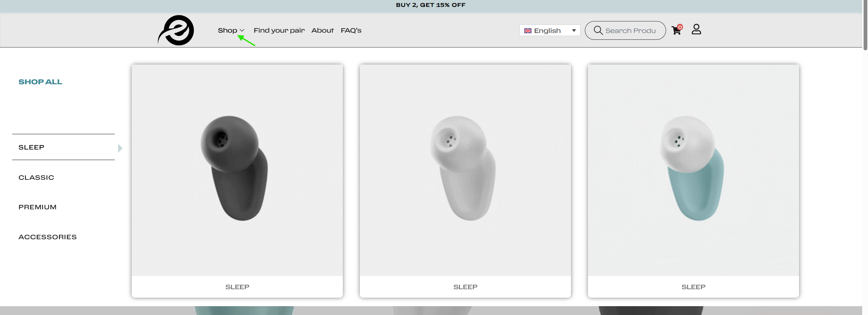Open the user account icon
Viewport: 868px width, 315px height.
pyautogui.click(x=696, y=29)
